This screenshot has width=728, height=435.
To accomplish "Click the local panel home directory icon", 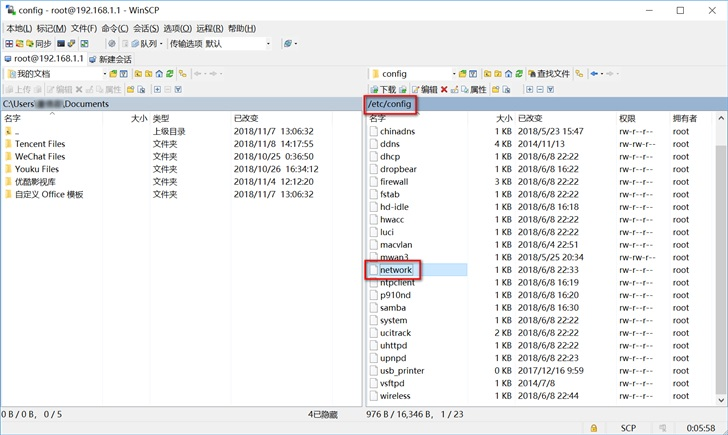I will pyautogui.click(x=158, y=74).
